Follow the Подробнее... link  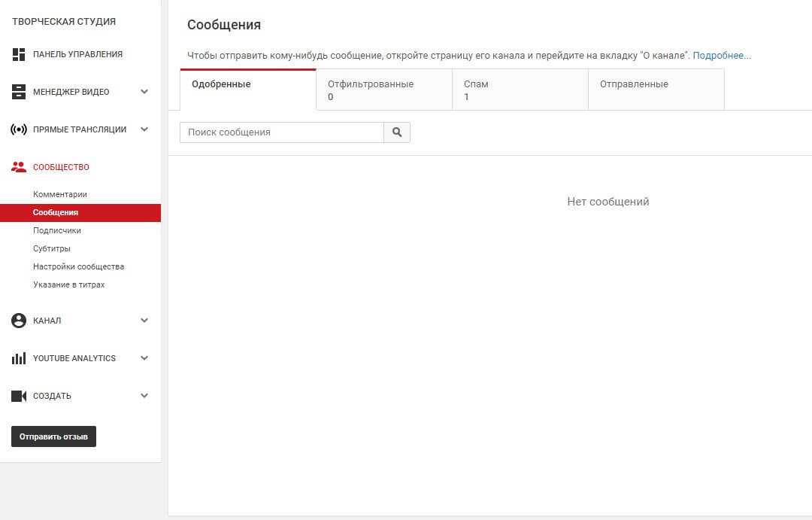point(722,56)
